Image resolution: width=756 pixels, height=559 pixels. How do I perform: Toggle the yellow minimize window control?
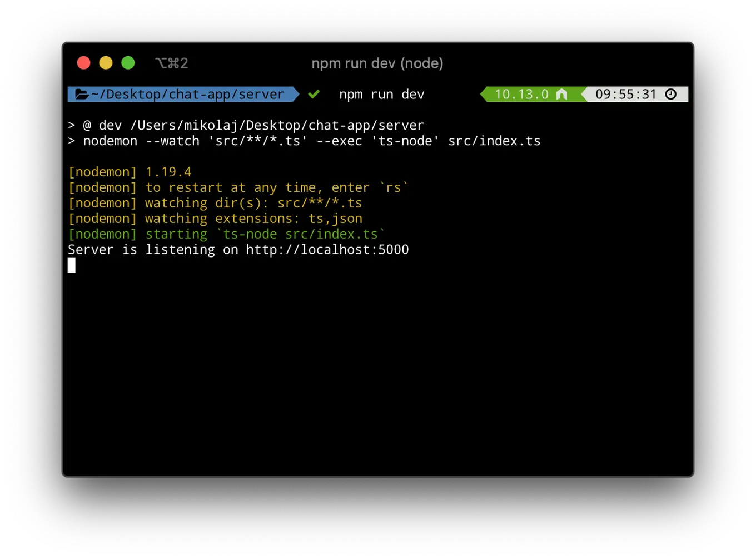pos(106,63)
